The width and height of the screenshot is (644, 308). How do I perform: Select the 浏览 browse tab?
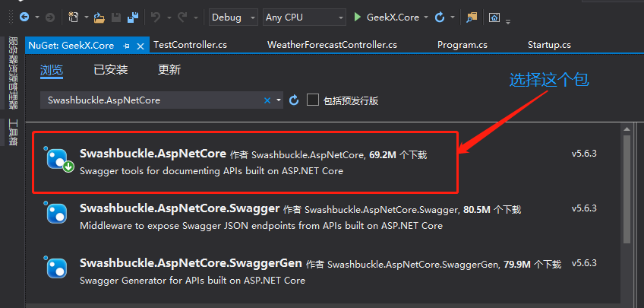pyautogui.click(x=52, y=70)
